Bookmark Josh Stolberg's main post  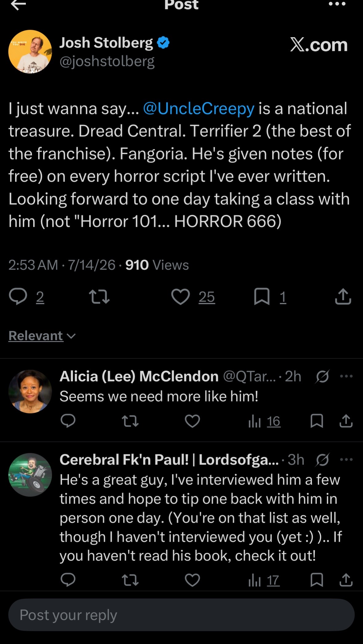(x=262, y=297)
